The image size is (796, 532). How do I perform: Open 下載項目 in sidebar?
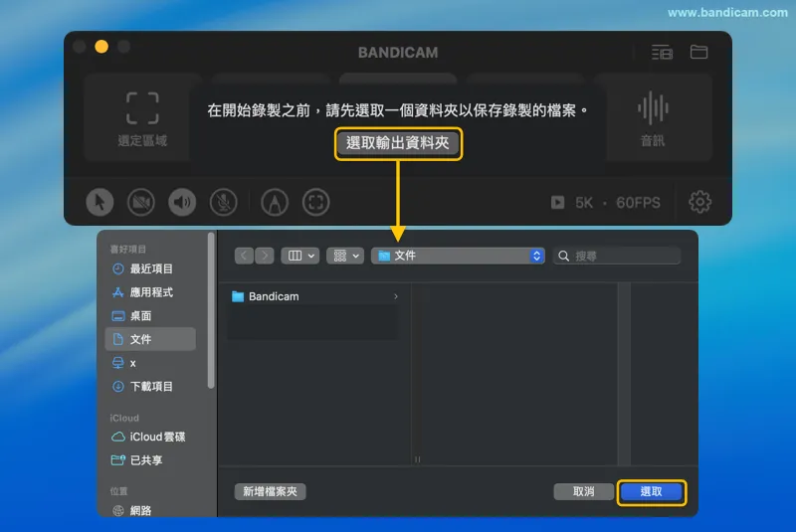(150, 387)
